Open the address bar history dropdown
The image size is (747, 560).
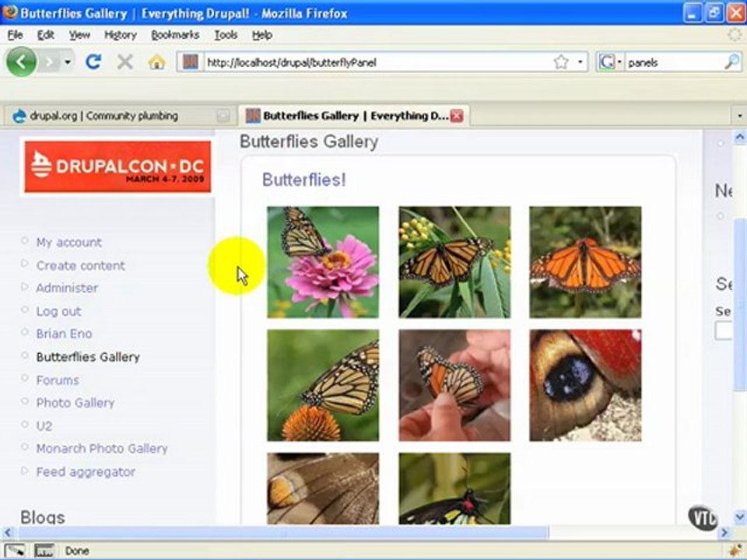580,62
